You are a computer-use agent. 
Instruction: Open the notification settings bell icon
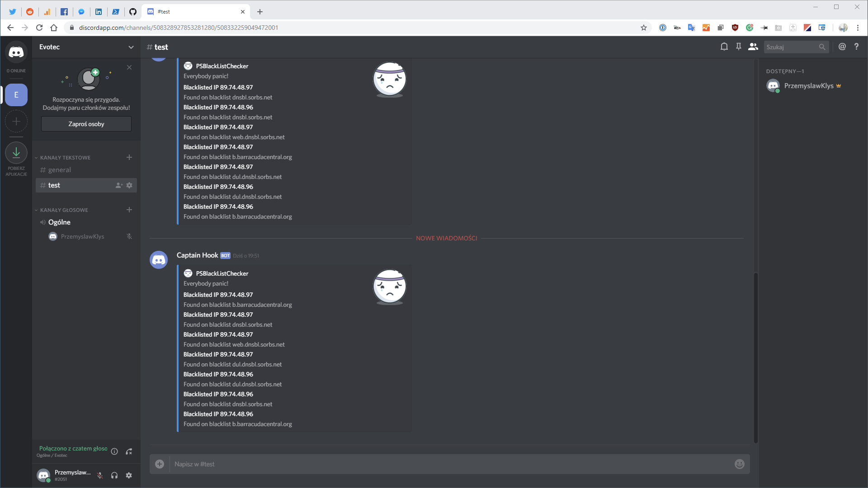(x=724, y=47)
